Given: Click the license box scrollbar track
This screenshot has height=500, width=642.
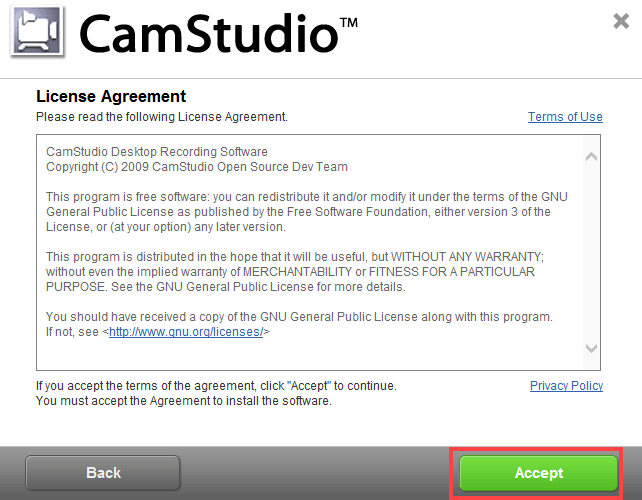Looking at the screenshot, I should (591, 252).
